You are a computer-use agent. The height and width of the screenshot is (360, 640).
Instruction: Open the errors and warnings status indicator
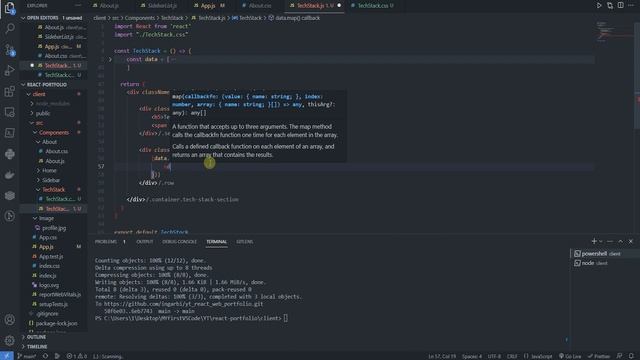tap(76, 356)
